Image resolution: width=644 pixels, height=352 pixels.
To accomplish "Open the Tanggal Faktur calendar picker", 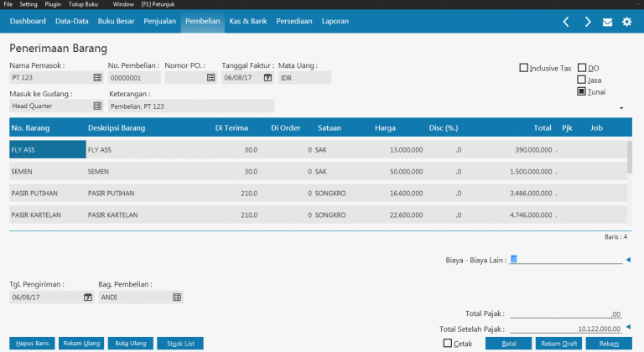I will [267, 77].
